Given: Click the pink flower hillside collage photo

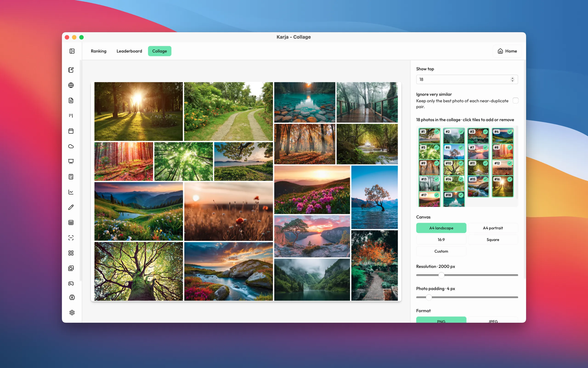Looking at the screenshot, I should pos(312,190).
